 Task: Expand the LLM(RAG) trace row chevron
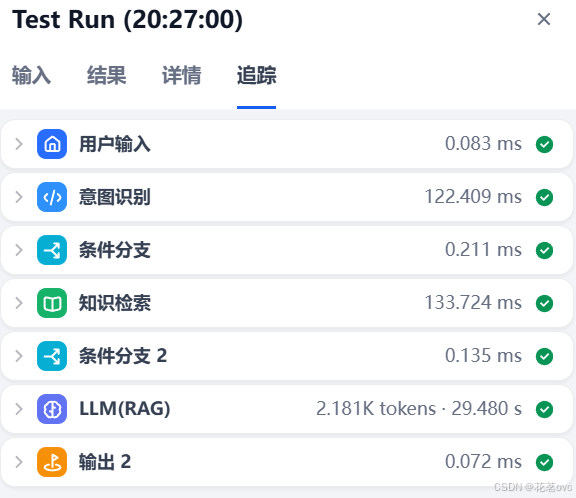19,409
